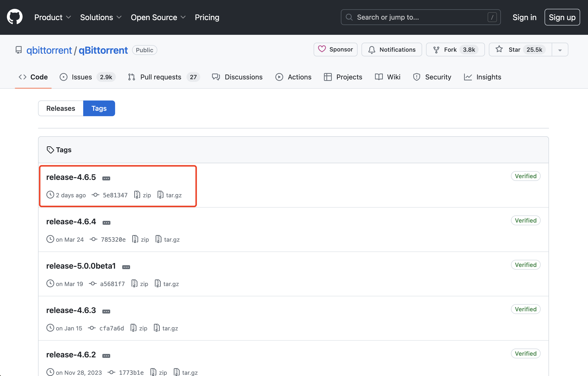Open the release-4.6.2 tag
588x376 pixels.
[71, 354]
